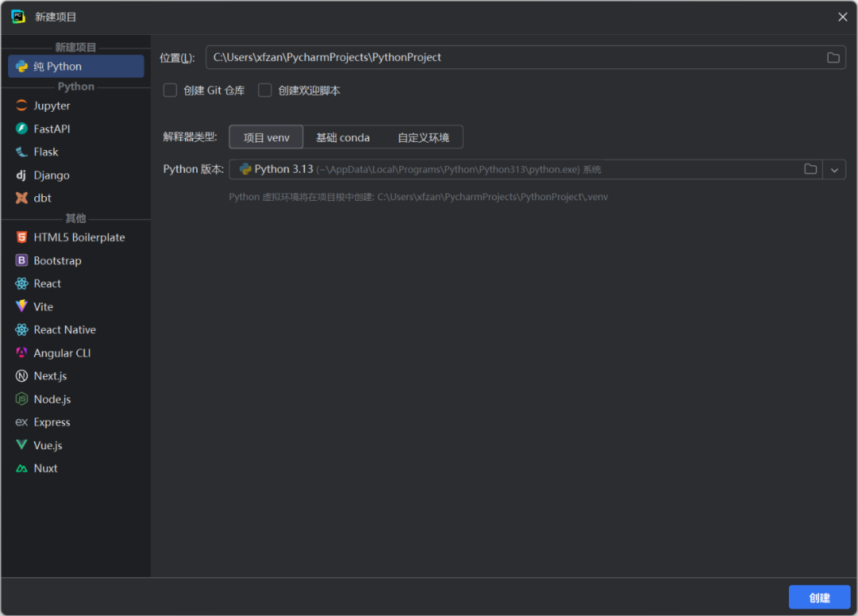Click the 解释器类型: label

click(190, 137)
